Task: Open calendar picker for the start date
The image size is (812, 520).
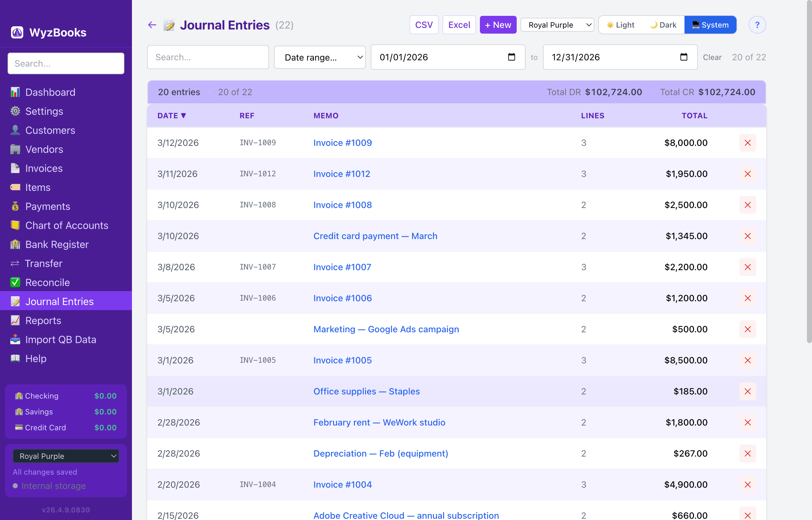Action: point(511,57)
